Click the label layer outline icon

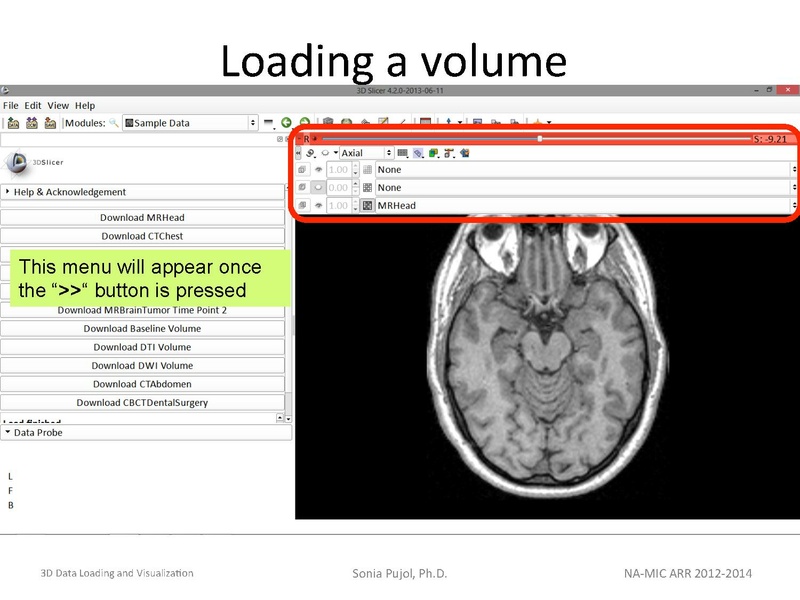302,170
